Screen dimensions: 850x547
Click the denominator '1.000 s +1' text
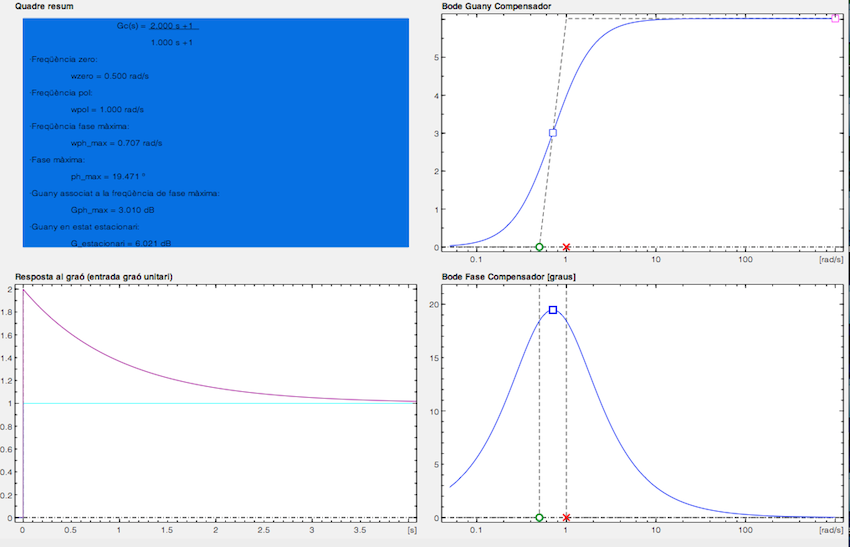(x=171, y=42)
